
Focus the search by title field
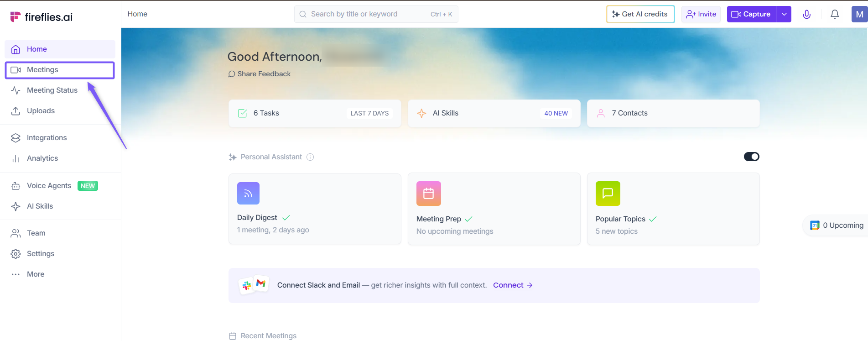pos(376,14)
